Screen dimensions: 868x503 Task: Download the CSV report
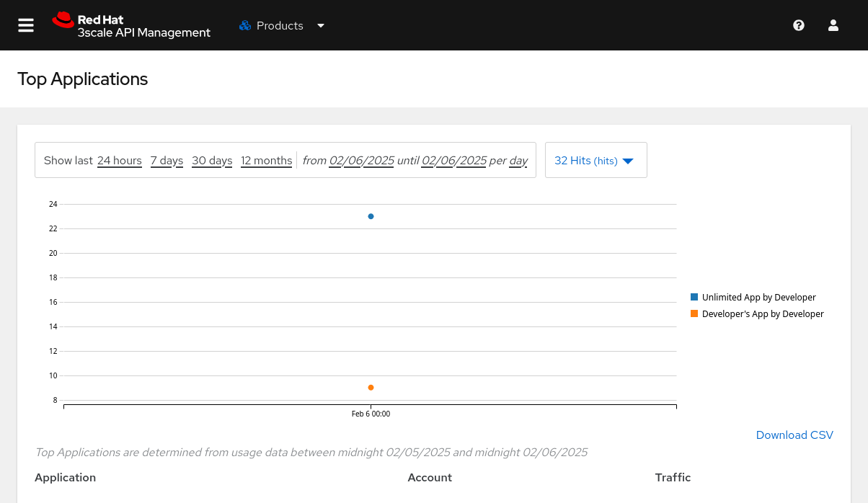794,435
